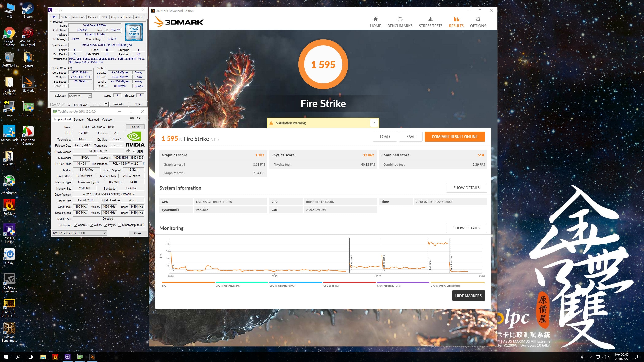Open GeForce Experience shortcut

click(9, 283)
